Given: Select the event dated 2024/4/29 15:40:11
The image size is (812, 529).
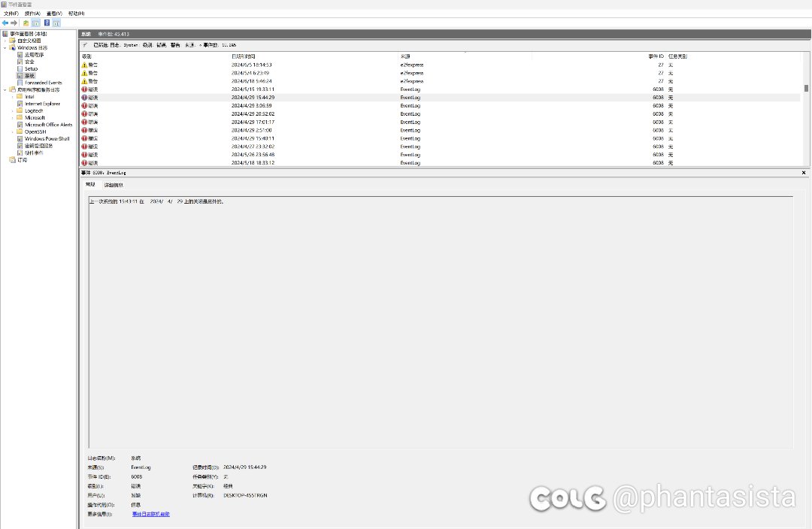Looking at the screenshot, I should pos(441,138).
